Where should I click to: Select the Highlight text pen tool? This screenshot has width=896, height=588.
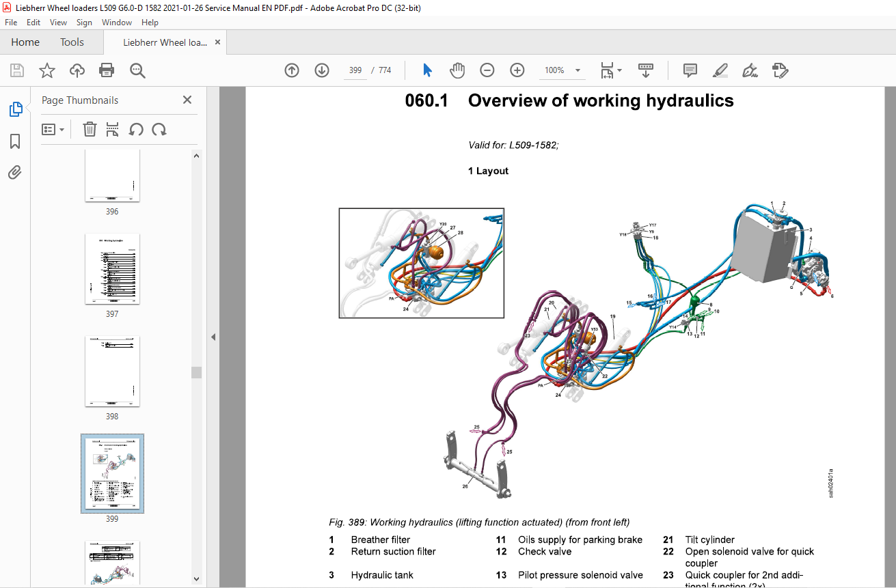tap(720, 70)
